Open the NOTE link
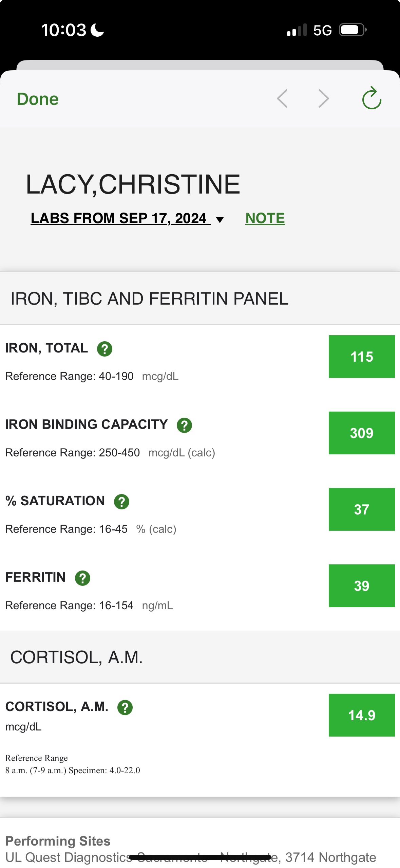Image resolution: width=400 pixels, height=868 pixels. (265, 218)
